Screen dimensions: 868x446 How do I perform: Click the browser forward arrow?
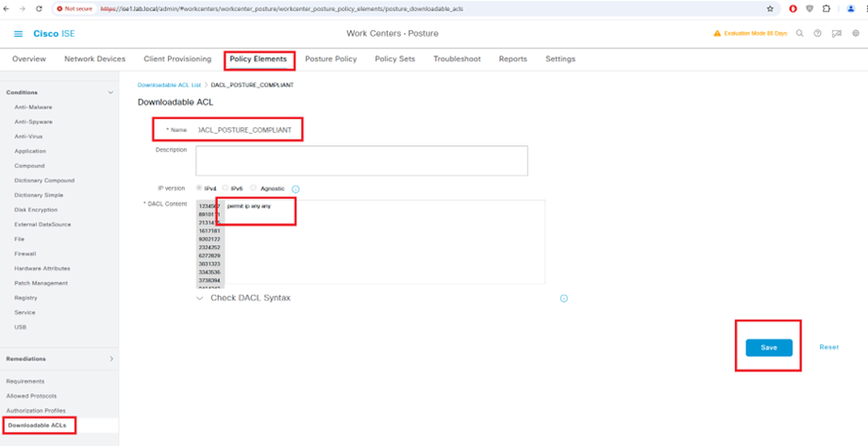click(x=22, y=8)
